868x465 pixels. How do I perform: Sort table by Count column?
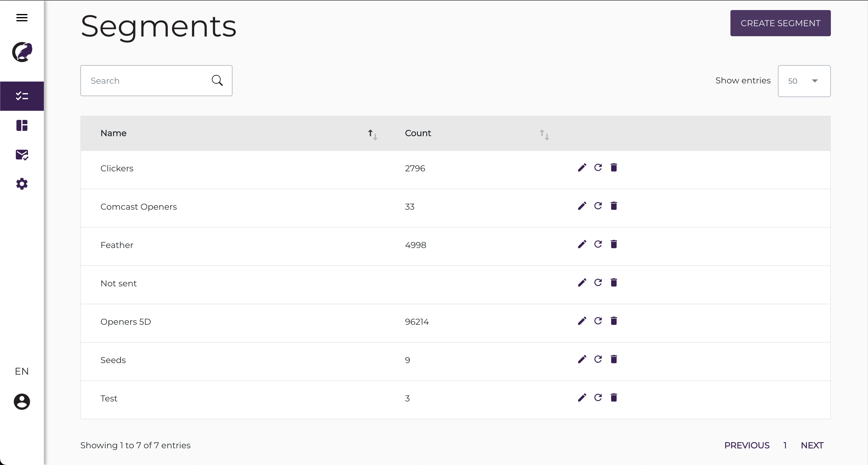click(x=544, y=135)
